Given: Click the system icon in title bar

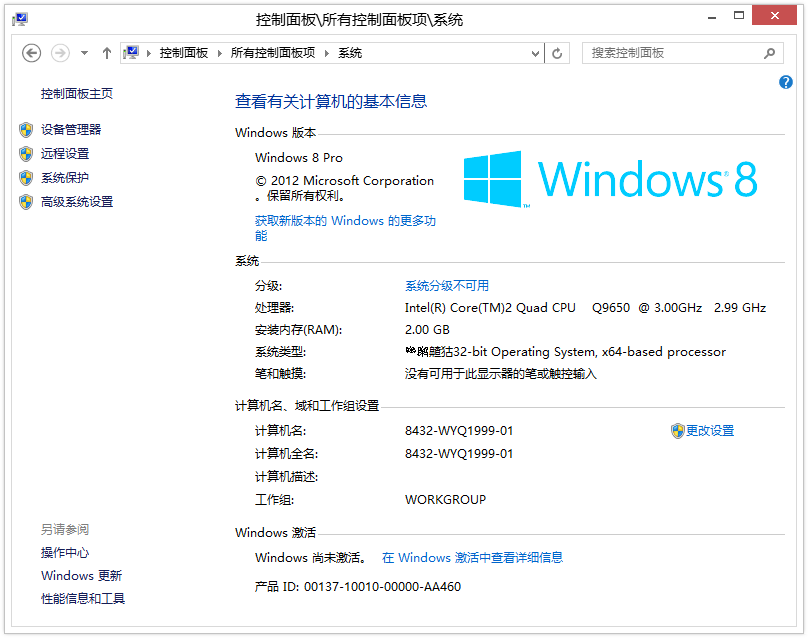Looking at the screenshot, I should click(20, 20).
